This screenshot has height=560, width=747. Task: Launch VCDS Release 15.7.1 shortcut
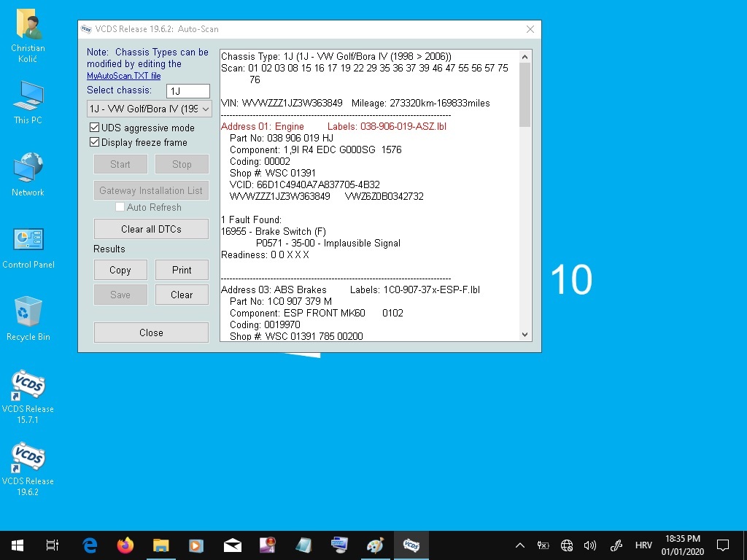pos(28,396)
